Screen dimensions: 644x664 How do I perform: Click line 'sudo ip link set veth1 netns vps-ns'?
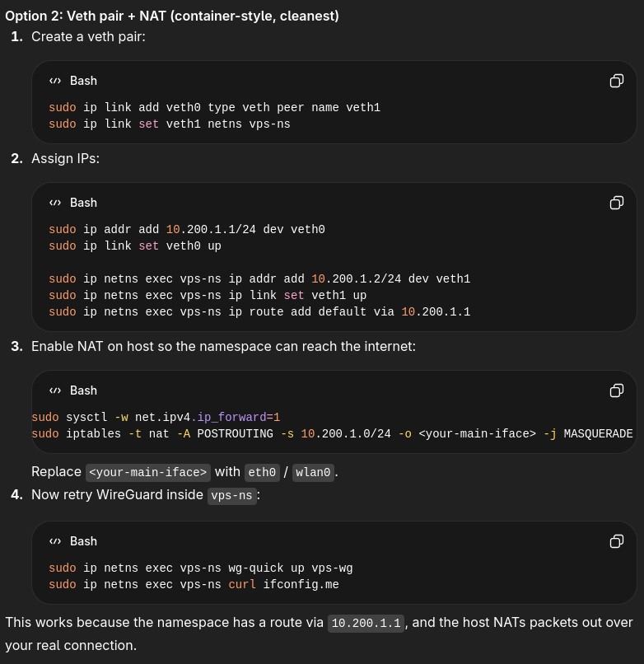point(170,124)
